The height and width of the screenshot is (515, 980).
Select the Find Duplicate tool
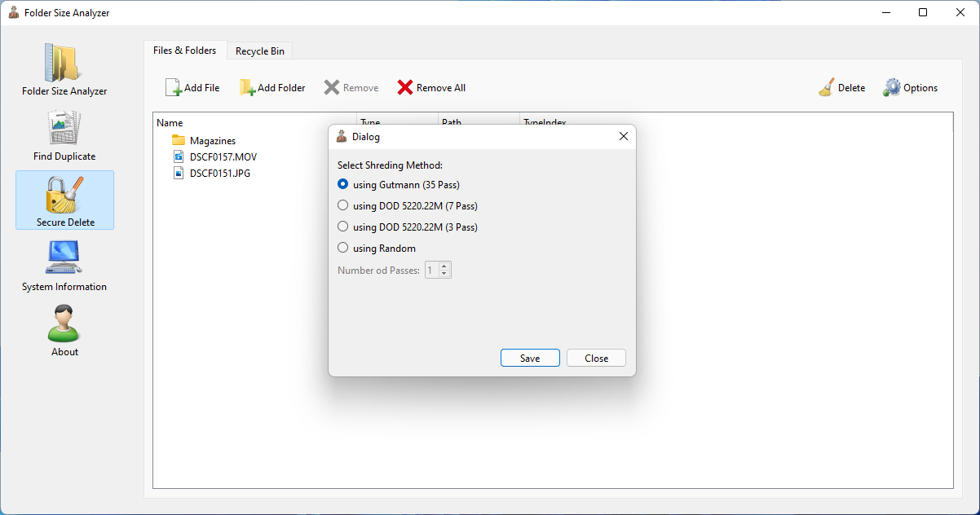click(x=64, y=134)
